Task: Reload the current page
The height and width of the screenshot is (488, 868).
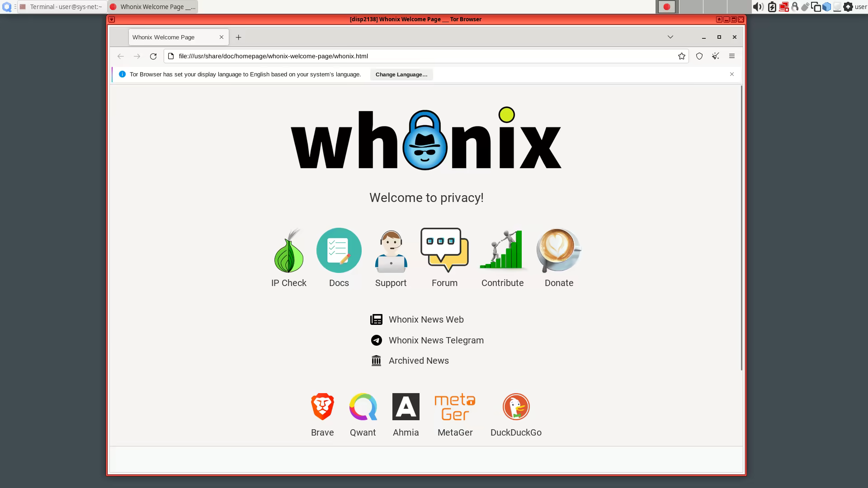Action: coord(153,56)
